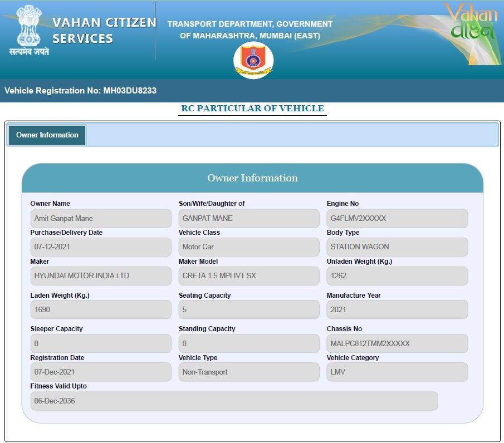504x443 pixels.
Task: Click the Vehicle Class field
Action: (249, 247)
